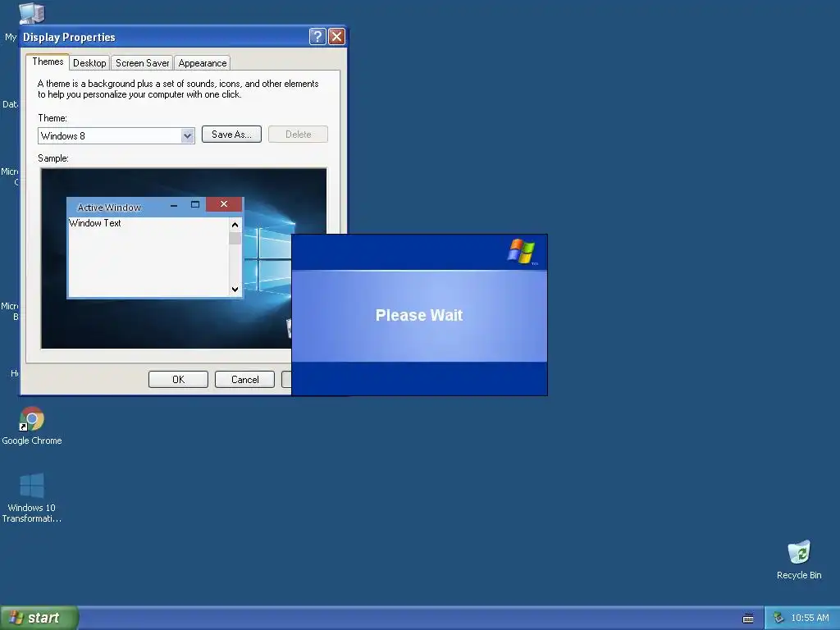Screen dimensions: 840x630
Task: Switch to the Themes tab
Action: pyautogui.click(x=48, y=62)
